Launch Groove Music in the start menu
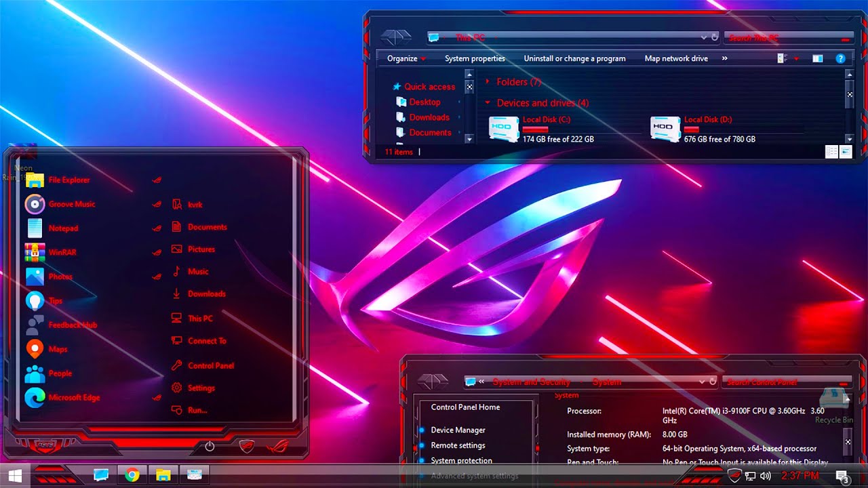 [x=72, y=204]
